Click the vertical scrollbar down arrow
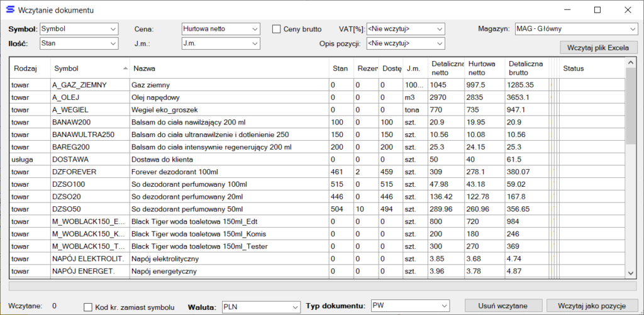The width and height of the screenshot is (644, 315). click(x=631, y=273)
